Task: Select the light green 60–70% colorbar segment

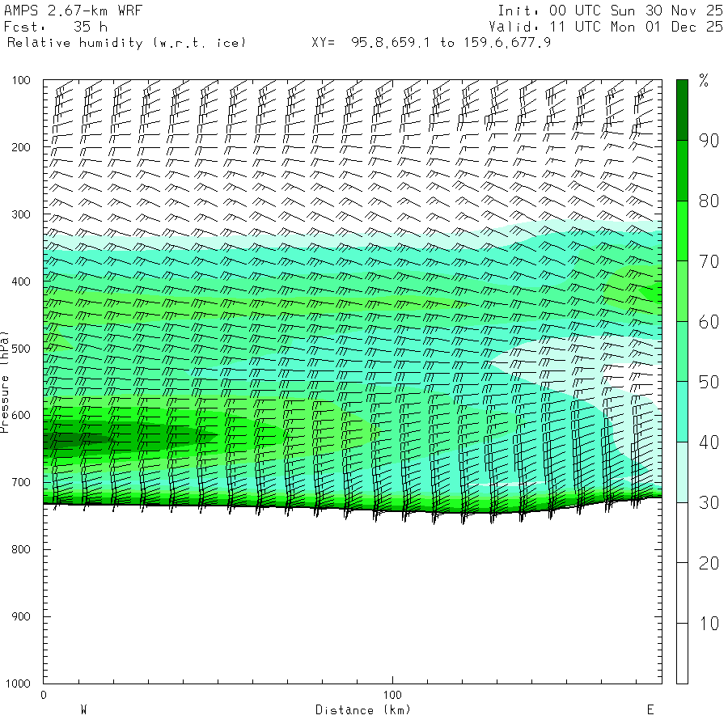Action: 682,291
